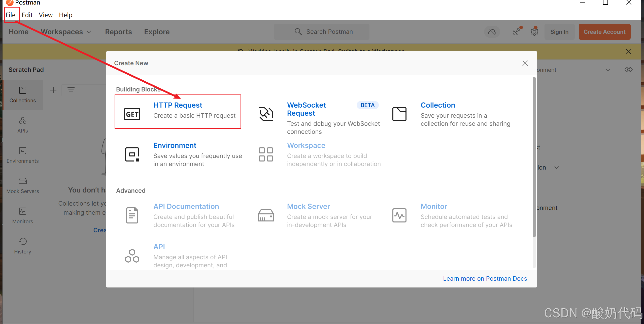Select Mock Servers in the sidebar

click(x=22, y=185)
